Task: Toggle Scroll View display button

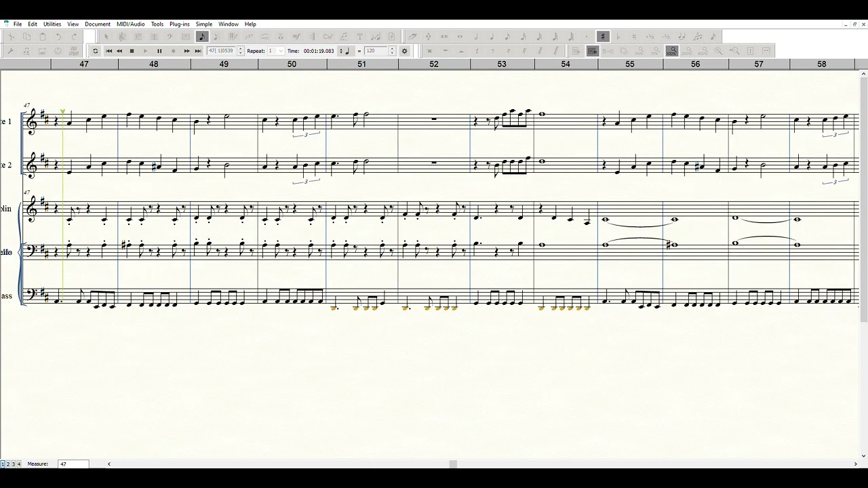Action: (592, 51)
